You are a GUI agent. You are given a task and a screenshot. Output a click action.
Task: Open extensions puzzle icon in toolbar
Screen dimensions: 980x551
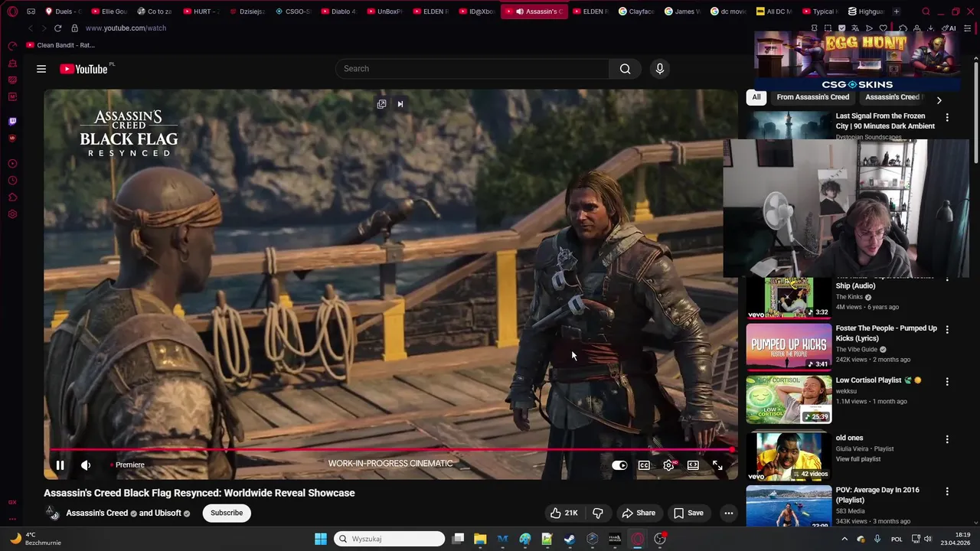pos(903,28)
